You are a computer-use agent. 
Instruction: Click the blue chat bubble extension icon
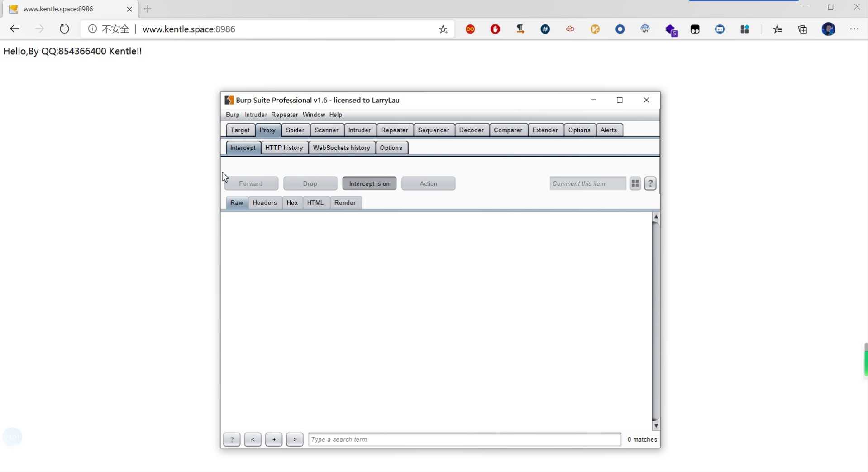pyautogui.click(x=720, y=29)
